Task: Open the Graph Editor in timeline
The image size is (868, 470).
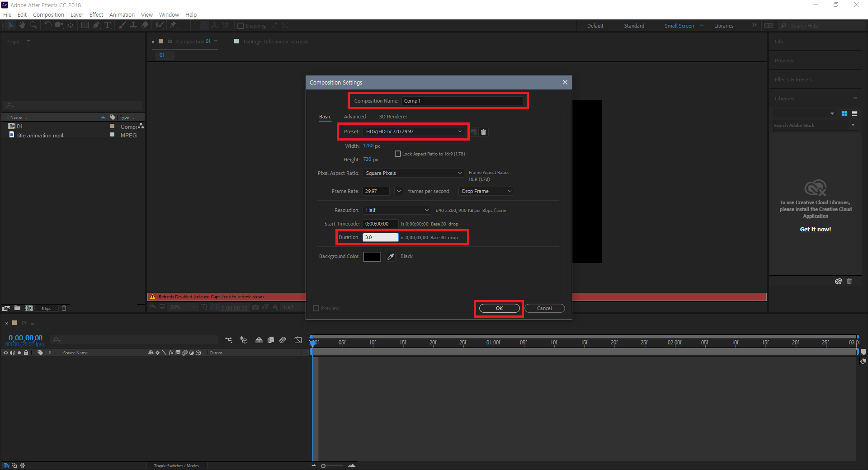Action: pos(298,340)
